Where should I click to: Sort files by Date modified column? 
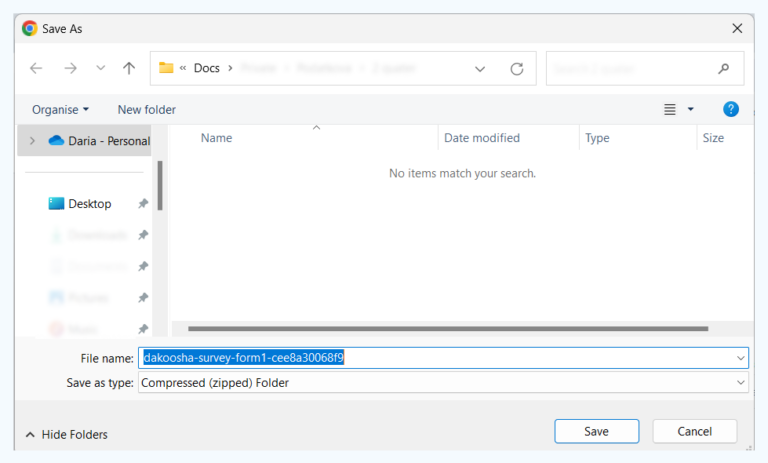[482, 138]
